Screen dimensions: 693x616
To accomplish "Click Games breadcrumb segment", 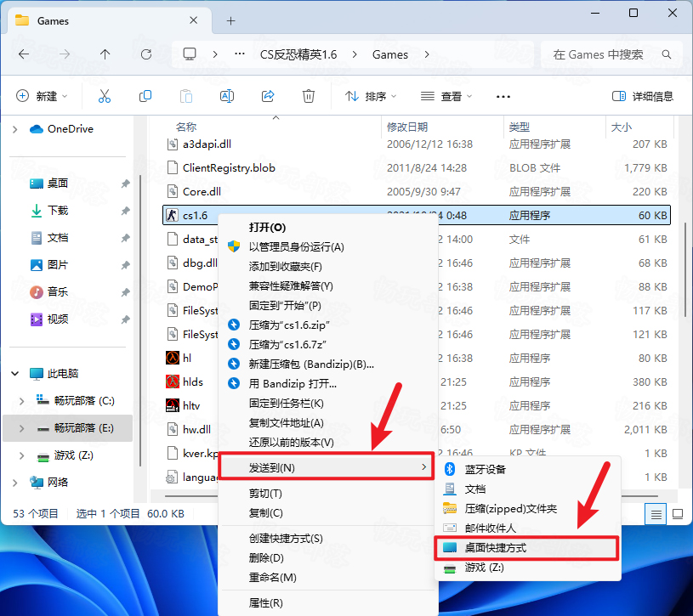I will pos(390,54).
